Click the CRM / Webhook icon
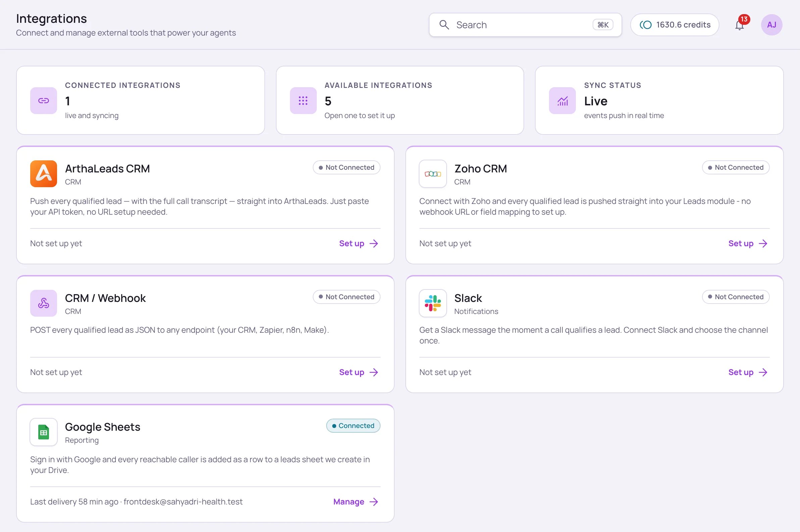This screenshot has width=800, height=532. click(43, 303)
